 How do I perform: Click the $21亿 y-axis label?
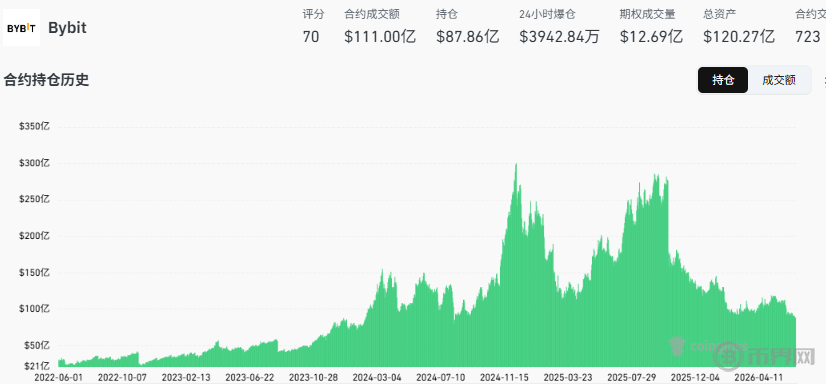point(37,365)
